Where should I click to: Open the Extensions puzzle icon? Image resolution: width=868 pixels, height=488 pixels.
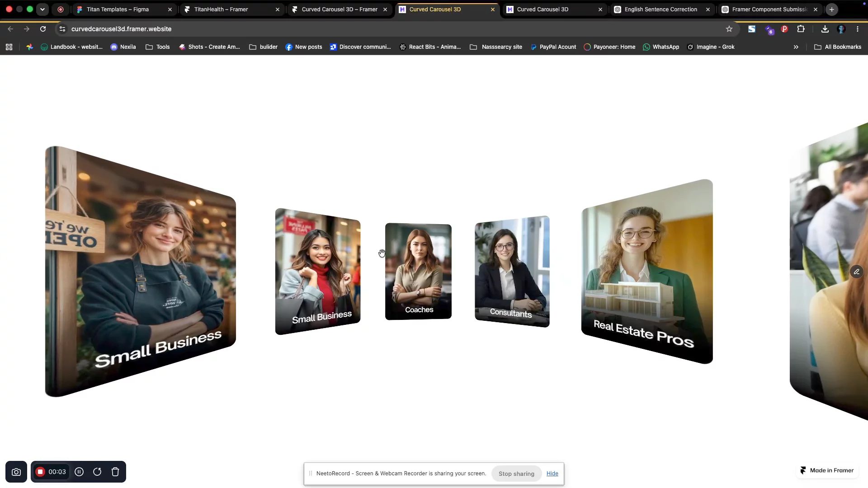pos(801,29)
